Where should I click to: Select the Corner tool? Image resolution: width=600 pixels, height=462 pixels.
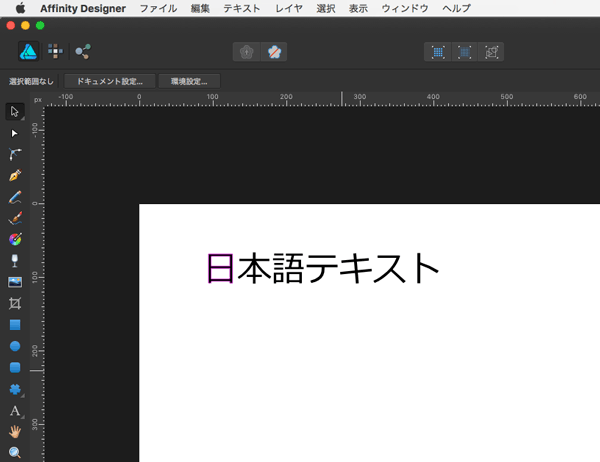pos(15,154)
